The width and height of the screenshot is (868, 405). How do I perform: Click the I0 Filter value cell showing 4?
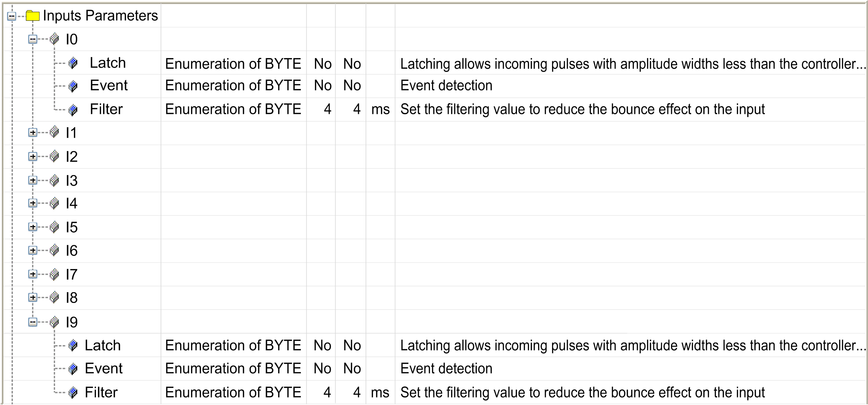coord(327,109)
